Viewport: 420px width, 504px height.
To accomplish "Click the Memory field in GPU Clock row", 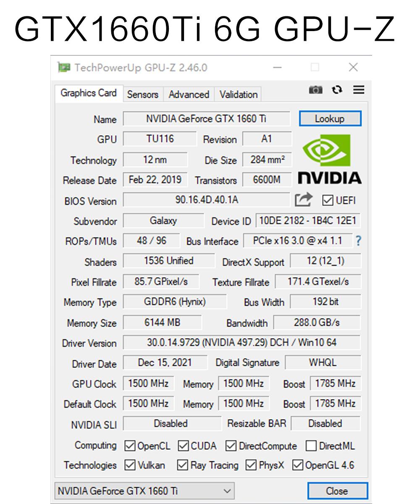I will tap(244, 383).
